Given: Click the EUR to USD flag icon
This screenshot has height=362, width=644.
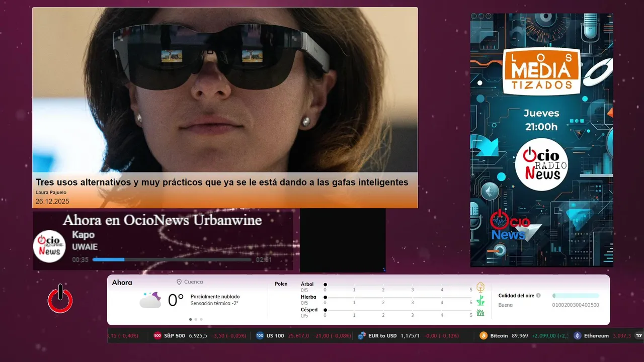Looking at the screenshot, I should click(361, 335).
